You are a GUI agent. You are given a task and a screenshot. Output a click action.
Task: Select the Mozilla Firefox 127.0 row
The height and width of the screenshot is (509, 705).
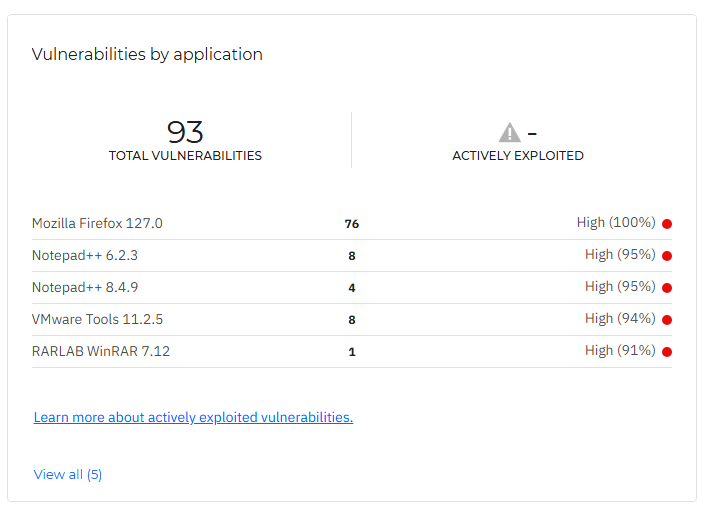pos(97,223)
